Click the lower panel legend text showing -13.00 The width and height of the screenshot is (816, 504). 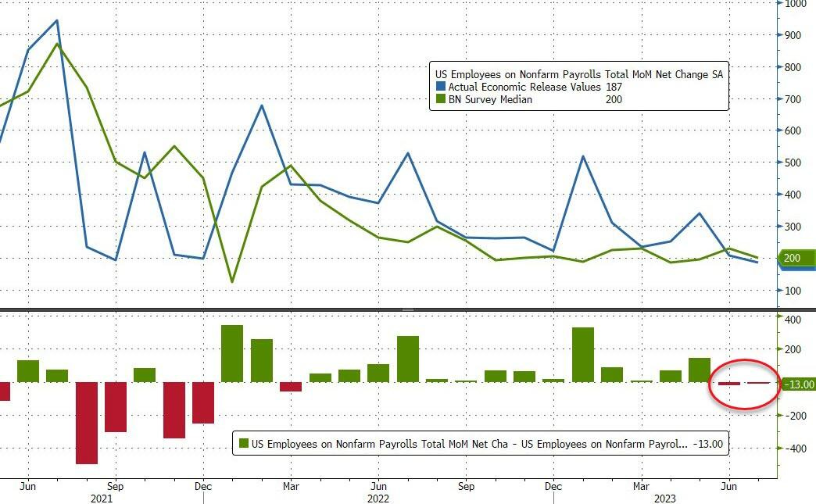[x=711, y=445]
